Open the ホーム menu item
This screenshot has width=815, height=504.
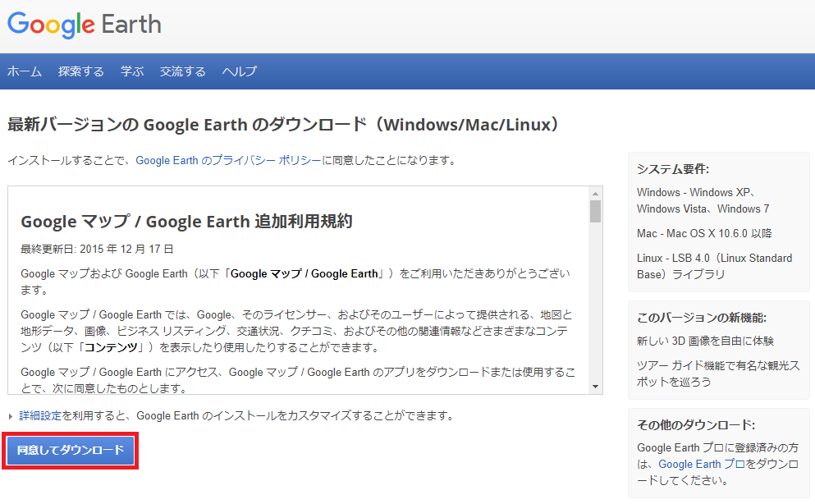click(x=25, y=71)
